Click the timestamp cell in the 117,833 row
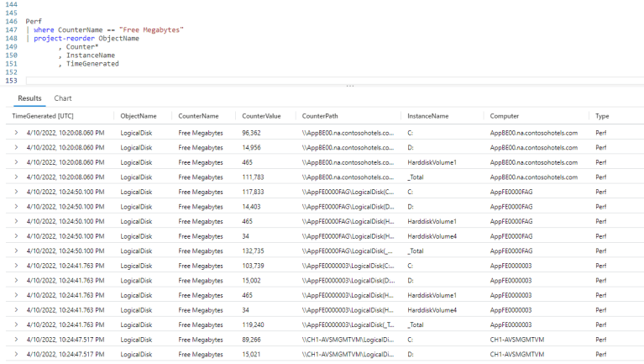Screen dimensions: 644x364 [x=65, y=192]
